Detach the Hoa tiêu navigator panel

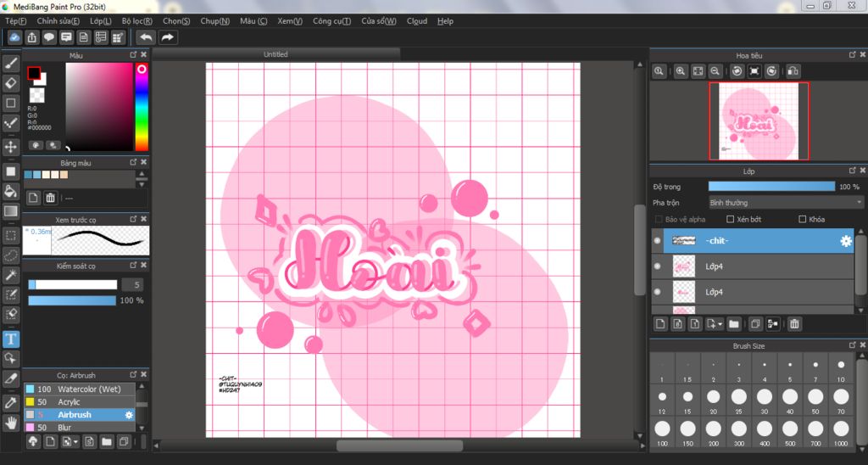click(853, 54)
